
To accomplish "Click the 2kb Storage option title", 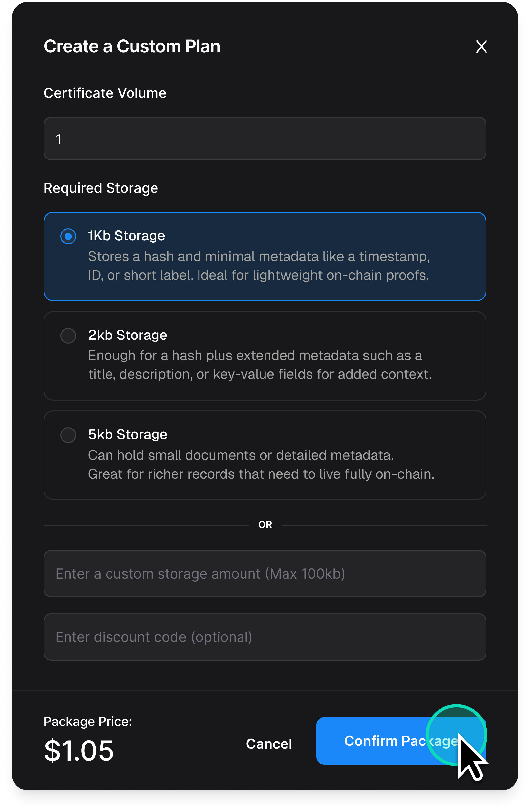I will coord(128,335).
